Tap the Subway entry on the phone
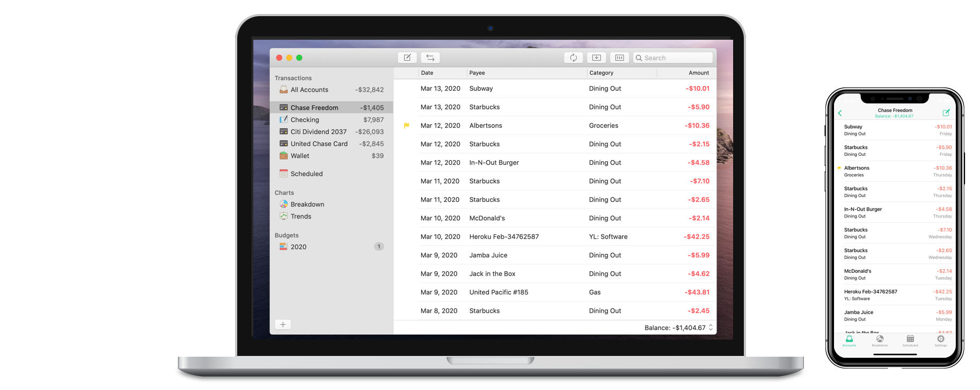The height and width of the screenshot is (390, 980). (x=895, y=130)
